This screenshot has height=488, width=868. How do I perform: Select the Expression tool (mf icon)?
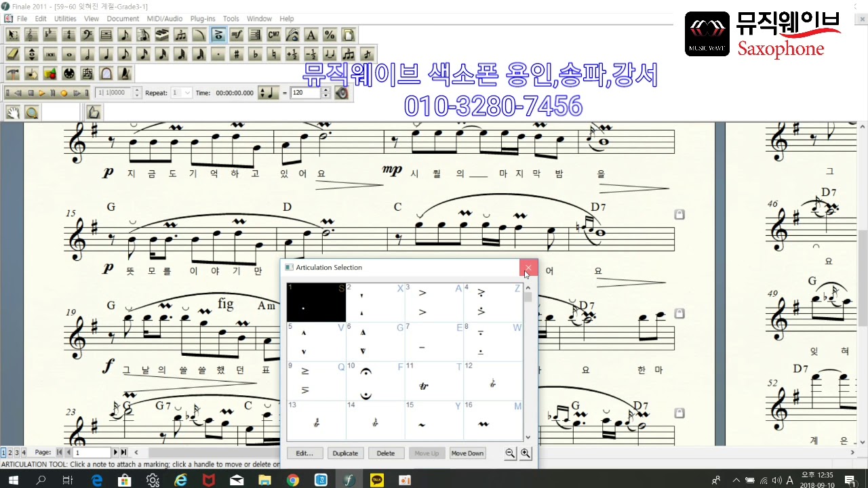(237, 35)
